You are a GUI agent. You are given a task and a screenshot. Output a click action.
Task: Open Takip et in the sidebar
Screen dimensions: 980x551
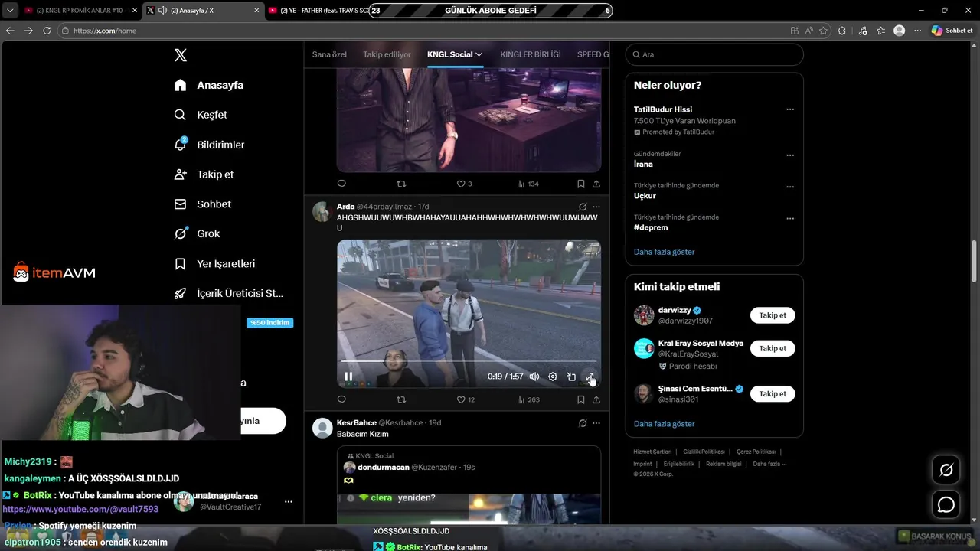pos(204,174)
